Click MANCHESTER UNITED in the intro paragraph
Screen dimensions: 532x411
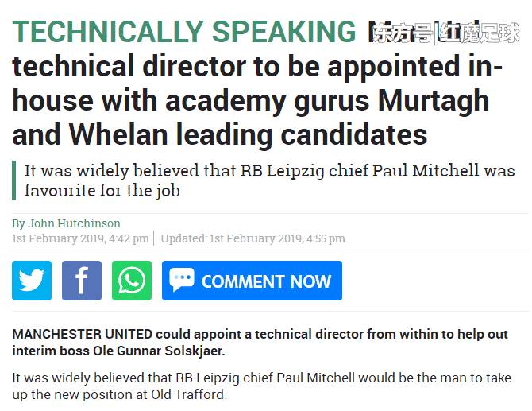point(82,334)
